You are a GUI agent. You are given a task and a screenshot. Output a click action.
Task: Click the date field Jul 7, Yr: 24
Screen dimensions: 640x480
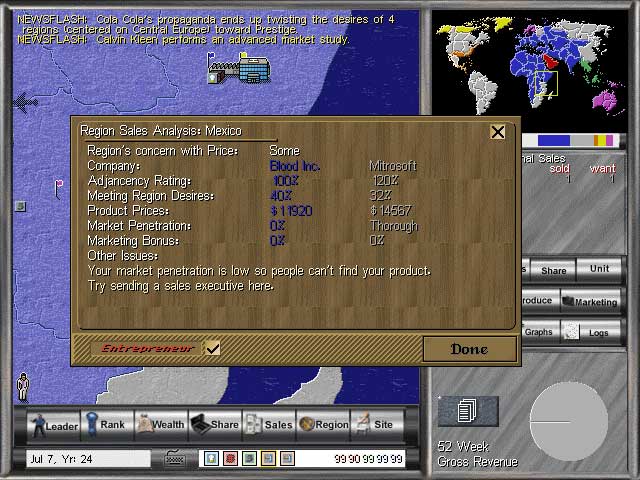point(88,459)
